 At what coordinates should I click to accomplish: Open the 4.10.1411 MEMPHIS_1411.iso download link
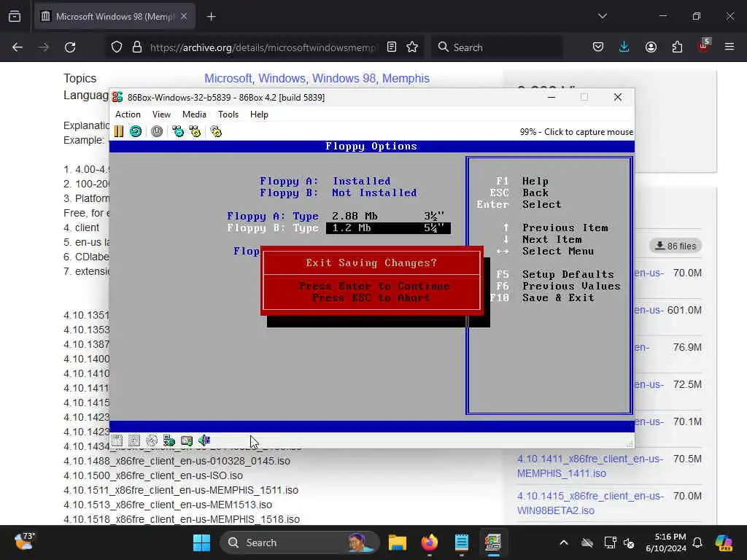589,466
